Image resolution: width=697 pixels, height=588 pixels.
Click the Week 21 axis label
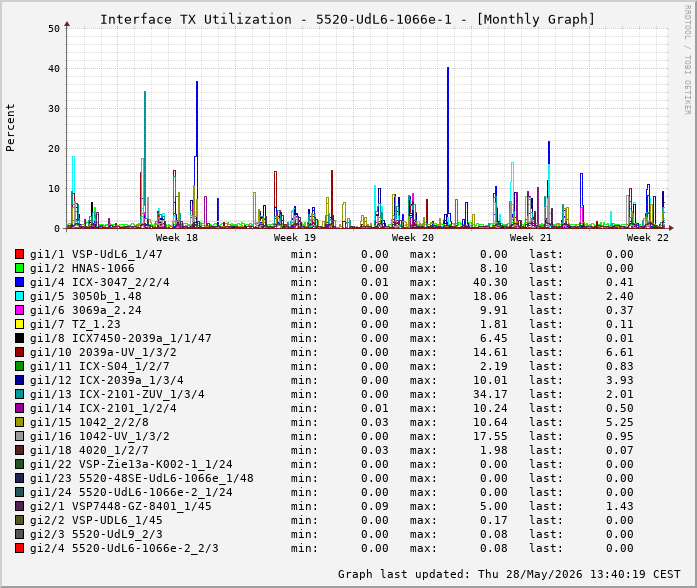point(530,238)
